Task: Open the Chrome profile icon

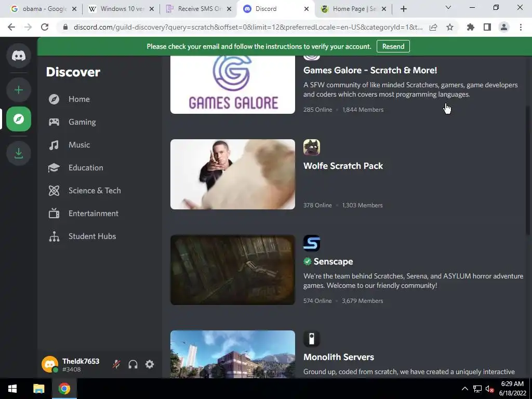Action: pos(504,27)
